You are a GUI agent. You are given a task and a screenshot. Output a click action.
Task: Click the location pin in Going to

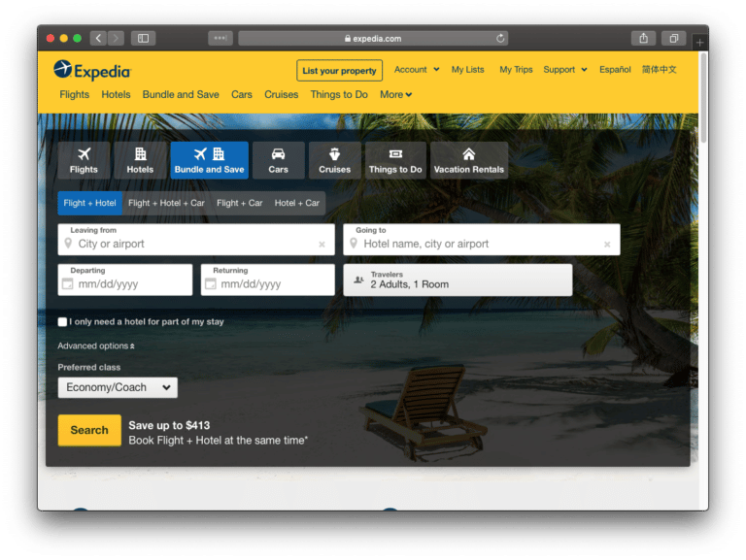(x=354, y=244)
